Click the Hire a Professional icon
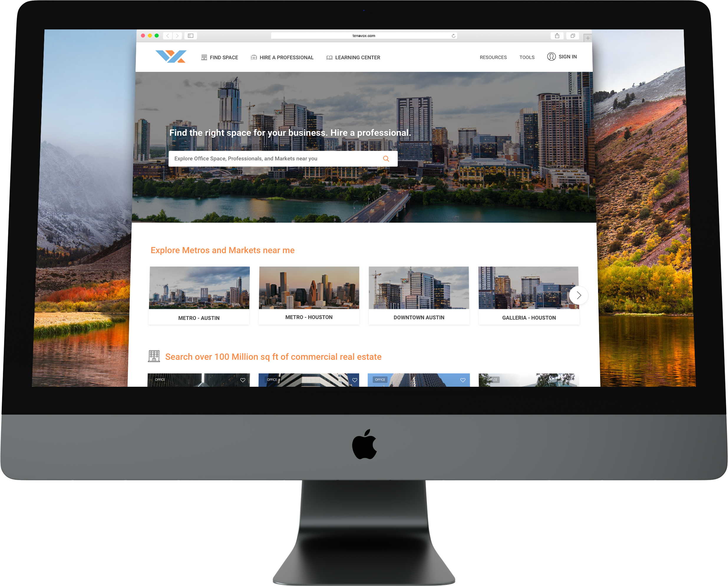 point(252,57)
